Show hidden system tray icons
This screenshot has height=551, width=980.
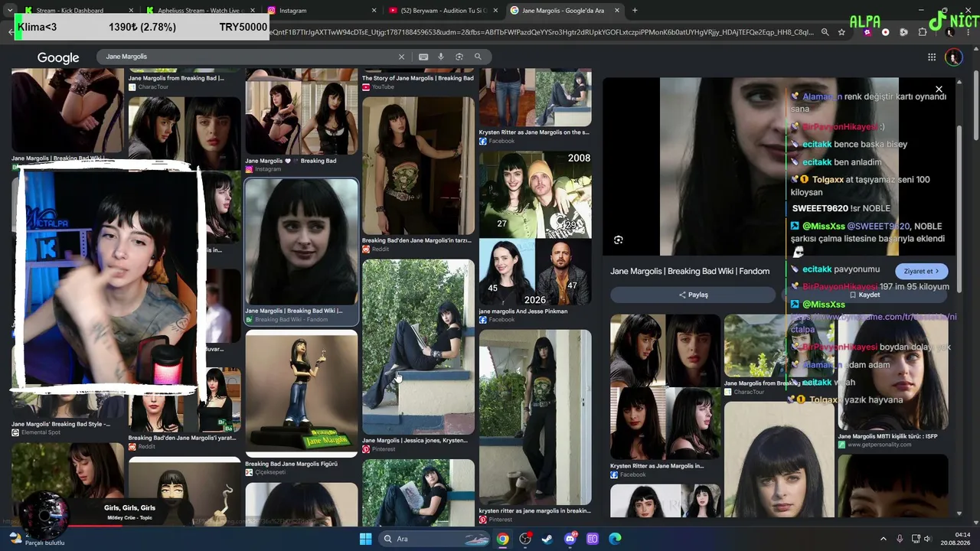tap(883, 539)
